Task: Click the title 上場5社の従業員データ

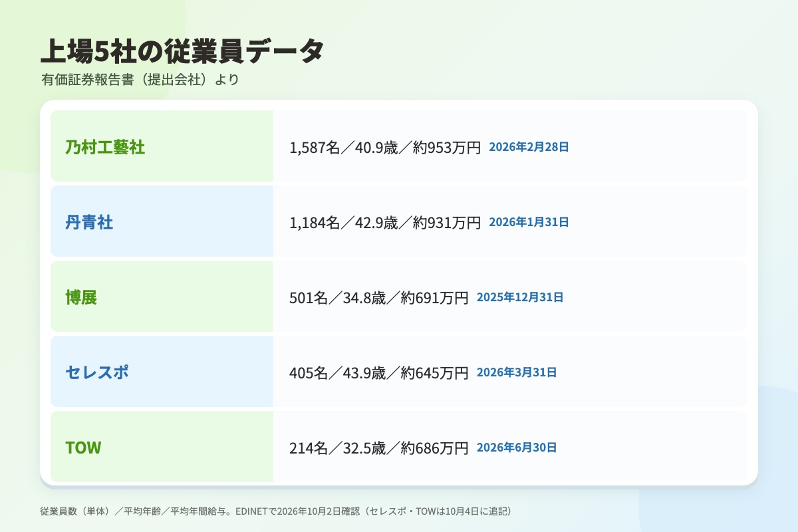Action: click(x=182, y=51)
